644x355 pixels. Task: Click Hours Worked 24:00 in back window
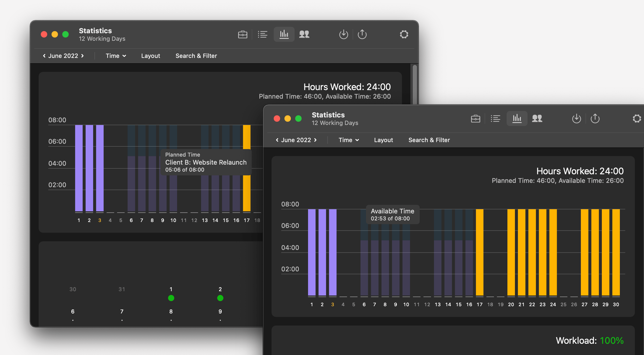click(x=347, y=87)
